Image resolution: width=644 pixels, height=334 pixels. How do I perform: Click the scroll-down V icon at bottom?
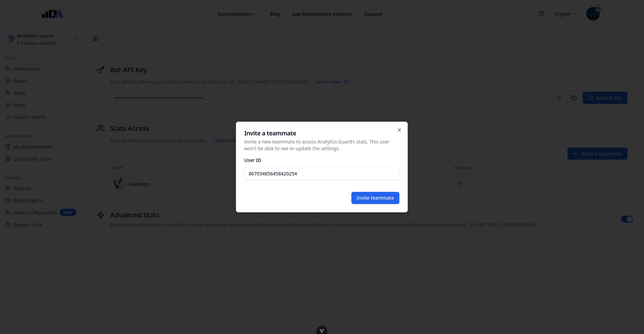click(x=321, y=331)
